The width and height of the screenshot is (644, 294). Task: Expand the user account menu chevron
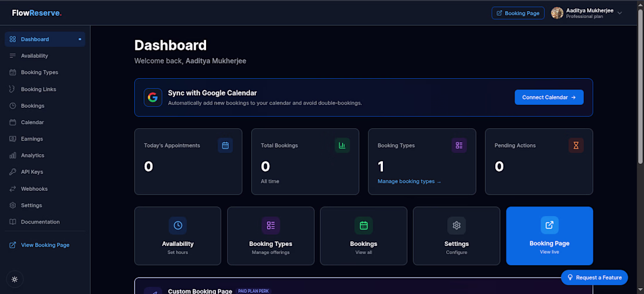[x=620, y=13]
